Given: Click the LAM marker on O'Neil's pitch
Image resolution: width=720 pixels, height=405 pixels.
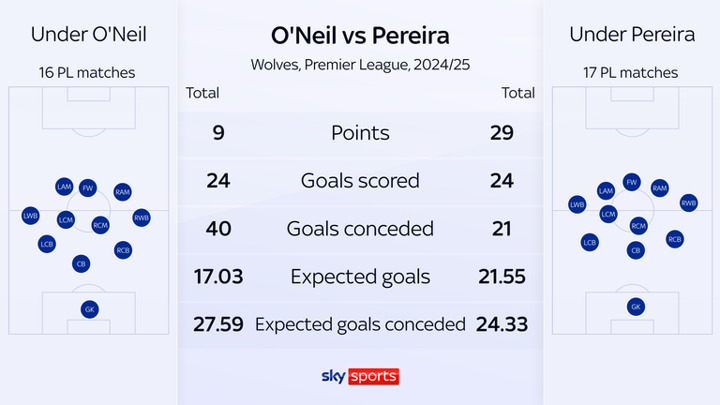Looking at the screenshot, I should (x=64, y=186).
